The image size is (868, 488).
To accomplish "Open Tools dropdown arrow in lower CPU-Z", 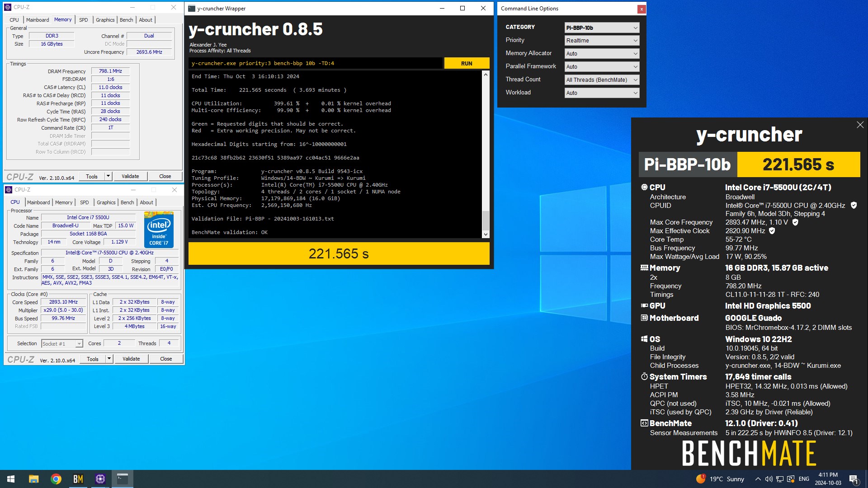I will pos(109,359).
